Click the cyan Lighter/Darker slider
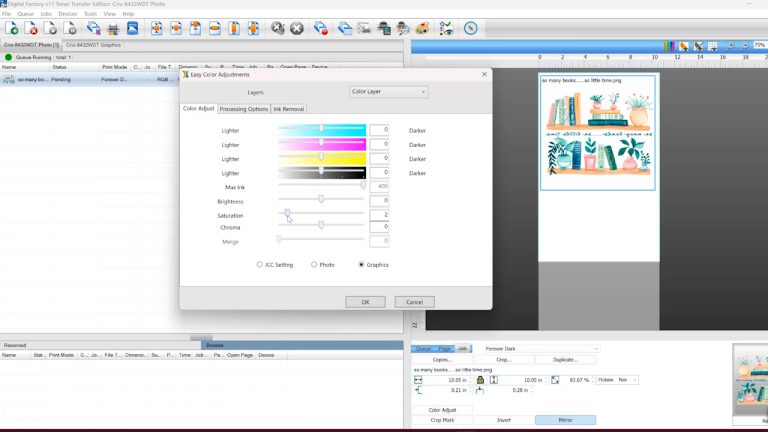 tap(322, 130)
